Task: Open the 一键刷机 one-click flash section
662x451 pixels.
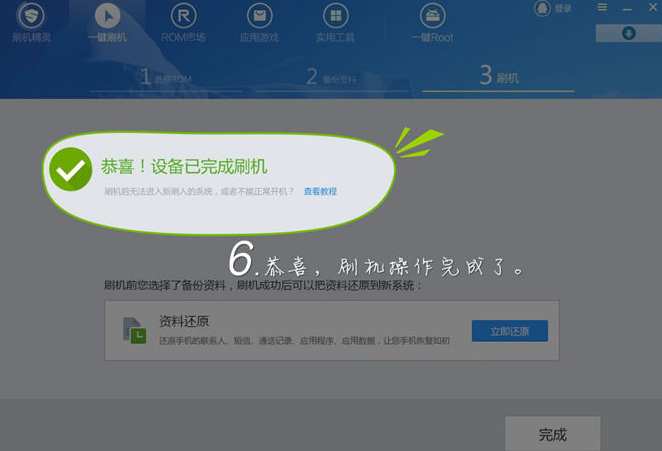Action: 106,17
